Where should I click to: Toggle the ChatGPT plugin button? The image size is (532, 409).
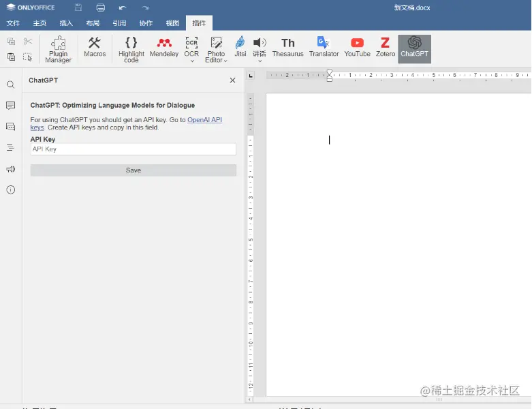(414, 49)
